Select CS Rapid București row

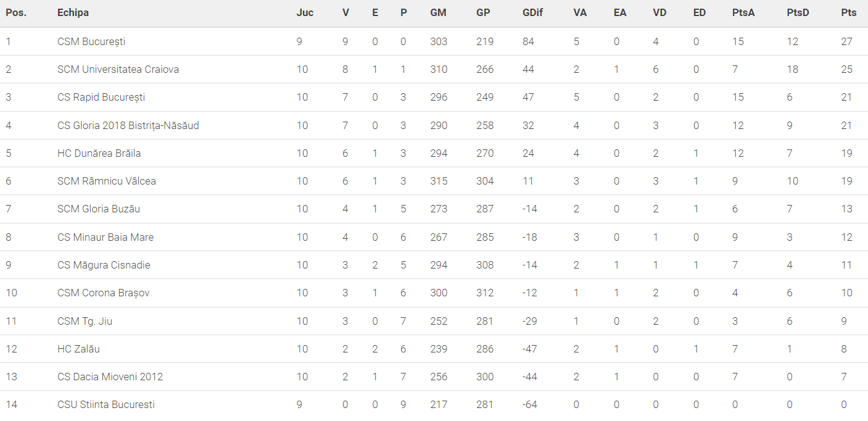coord(101,97)
